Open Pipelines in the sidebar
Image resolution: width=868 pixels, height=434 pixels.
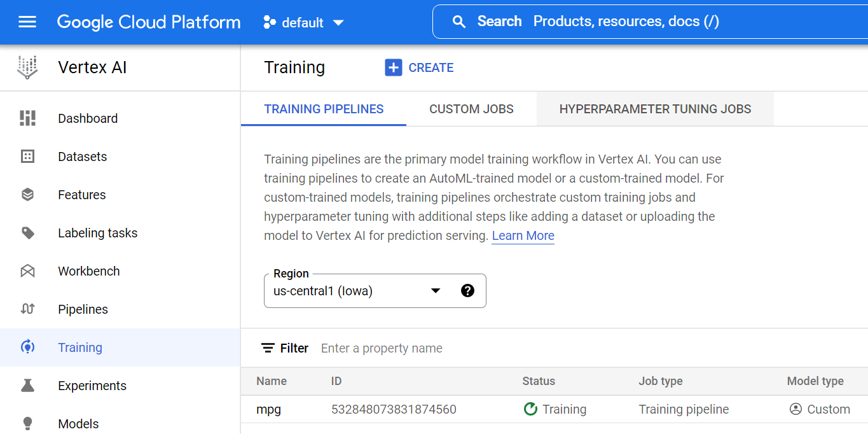pyautogui.click(x=120, y=309)
